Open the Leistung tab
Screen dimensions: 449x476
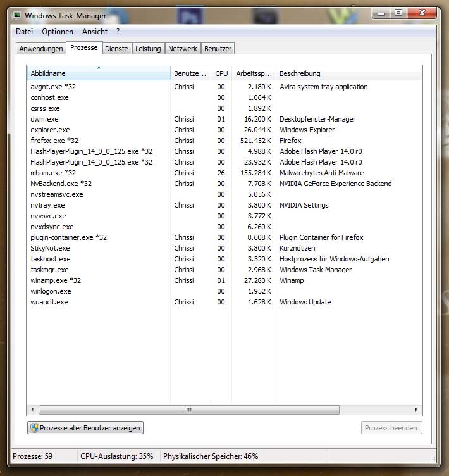pyautogui.click(x=148, y=49)
